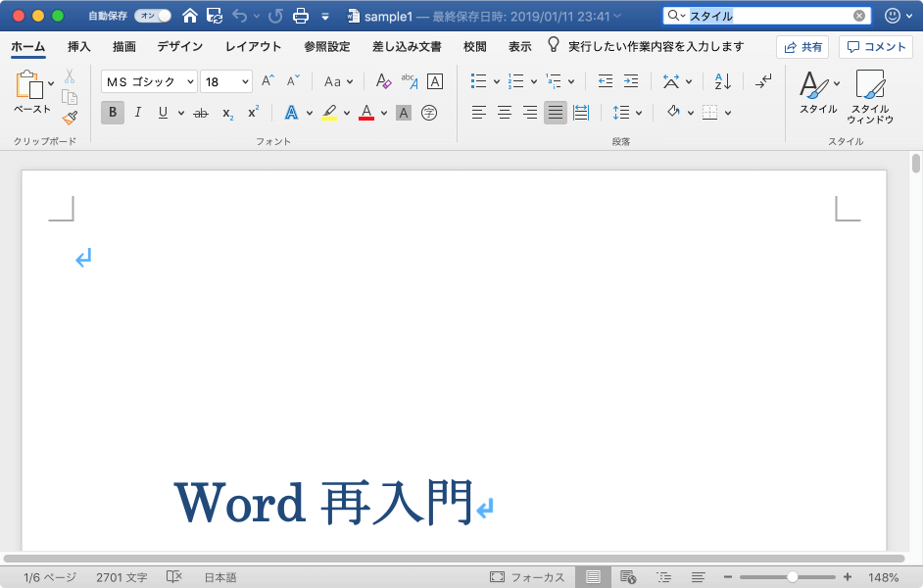The image size is (923, 588).
Task: Clear all formatting icon
Action: (x=383, y=81)
